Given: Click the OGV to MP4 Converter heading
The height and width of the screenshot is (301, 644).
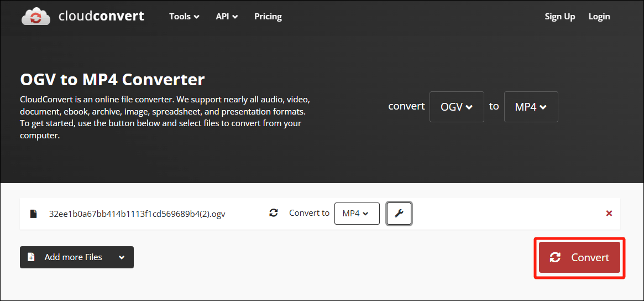Looking at the screenshot, I should pos(113,79).
